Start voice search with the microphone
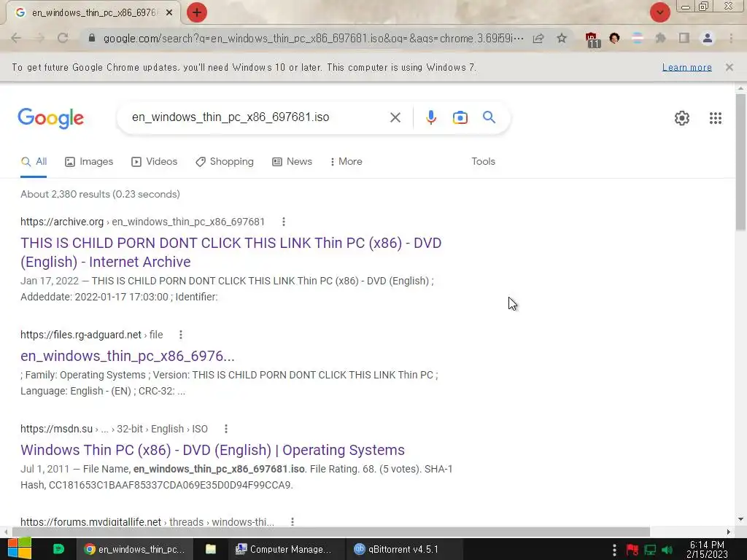 [430, 117]
